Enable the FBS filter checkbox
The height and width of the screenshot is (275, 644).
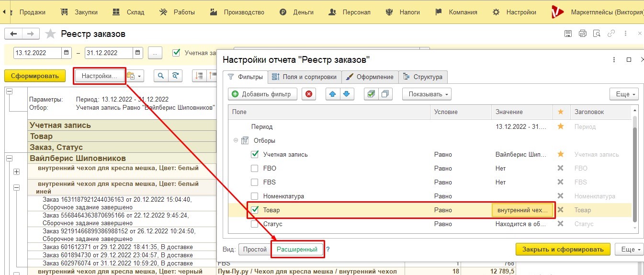(255, 182)
